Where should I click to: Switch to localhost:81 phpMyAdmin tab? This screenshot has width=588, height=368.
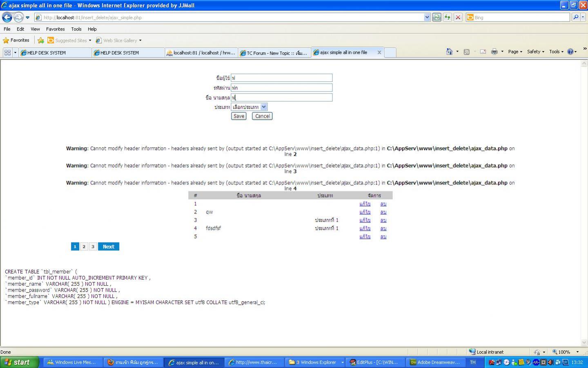pyautogui.click(x=201, y=53)
